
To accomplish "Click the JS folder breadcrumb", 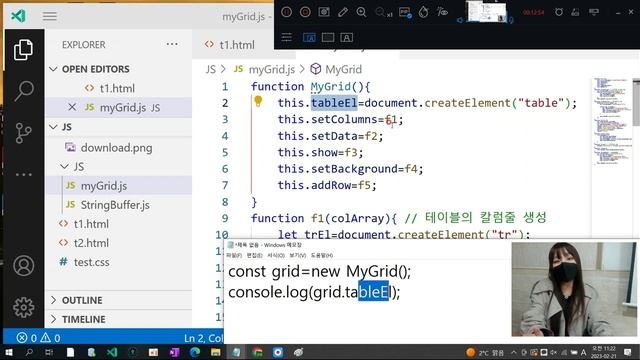I will (211, 69).
